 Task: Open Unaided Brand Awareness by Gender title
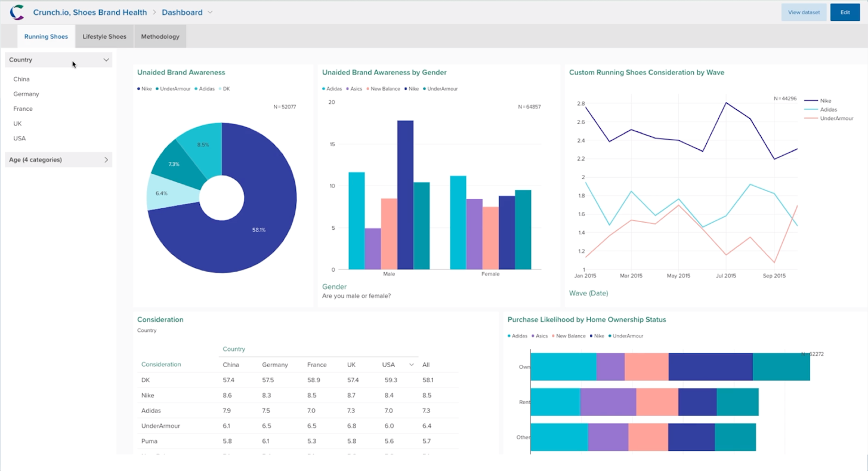click(384, 72)
